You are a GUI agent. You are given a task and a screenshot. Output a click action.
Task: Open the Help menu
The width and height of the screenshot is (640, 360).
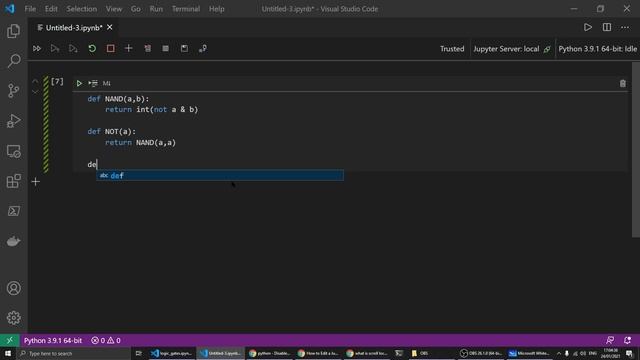tap(217, 9)
